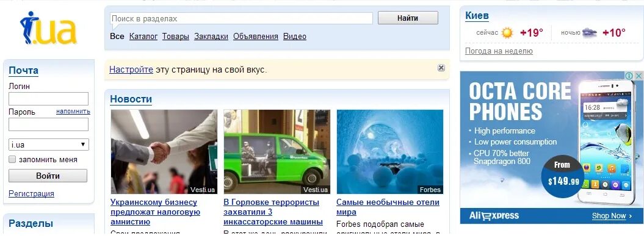Open 'В Горловке террористы захватили' headline
644x236 pixels.
(x=273, y=212)
